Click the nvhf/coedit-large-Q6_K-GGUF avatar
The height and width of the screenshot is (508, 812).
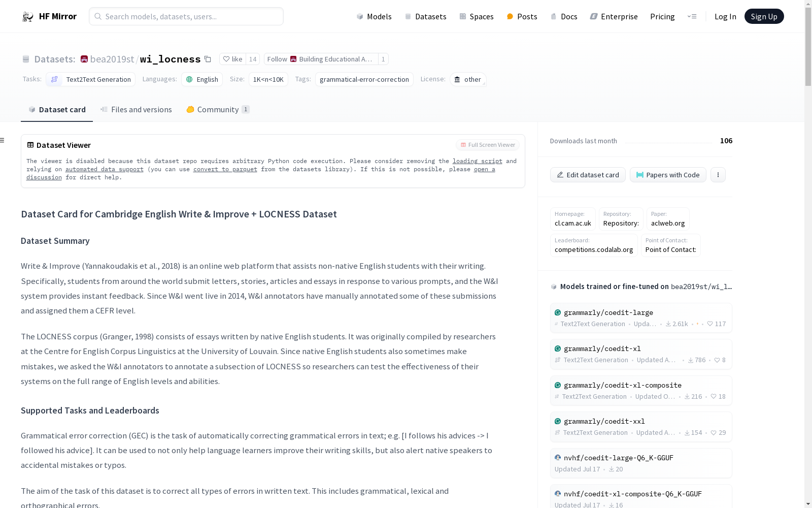click(x=558, y=458)
